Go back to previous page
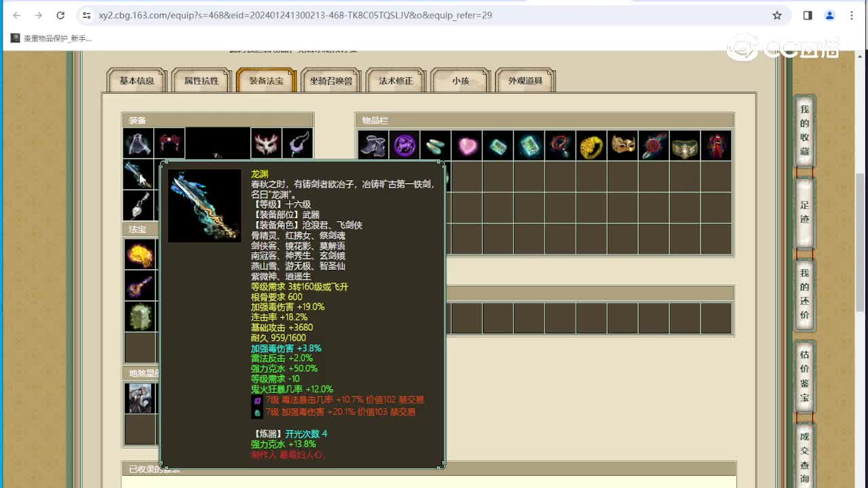 pos(16,15)
